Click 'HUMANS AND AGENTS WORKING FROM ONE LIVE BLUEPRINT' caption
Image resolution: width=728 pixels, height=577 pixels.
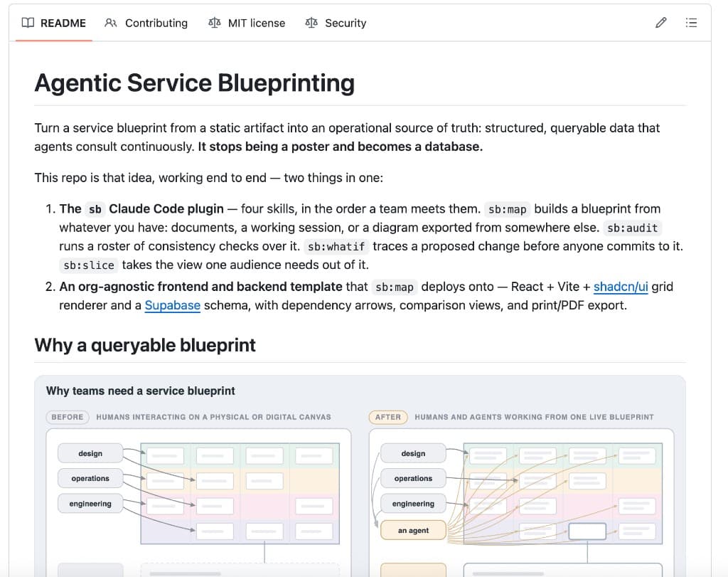pyautogui.click(x=534, y=417)
